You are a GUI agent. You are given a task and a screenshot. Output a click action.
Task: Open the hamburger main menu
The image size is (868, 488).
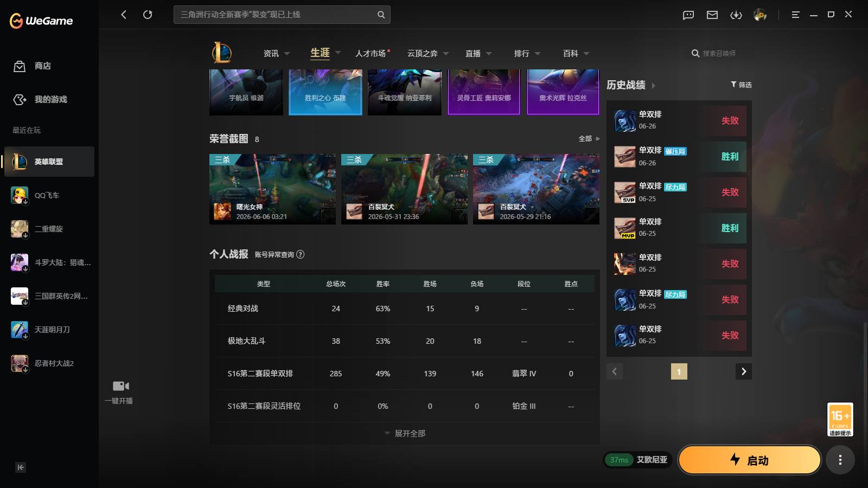point(795,15)
